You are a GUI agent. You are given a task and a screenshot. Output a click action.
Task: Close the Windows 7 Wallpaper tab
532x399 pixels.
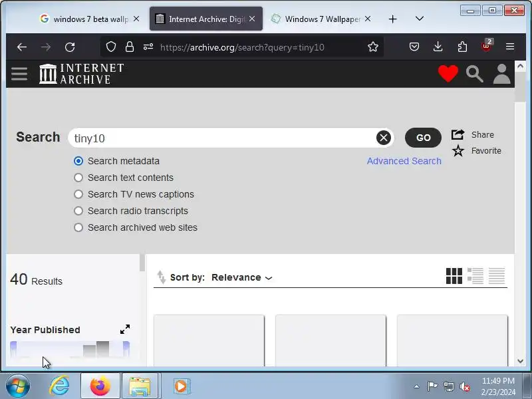coord(368,19)
